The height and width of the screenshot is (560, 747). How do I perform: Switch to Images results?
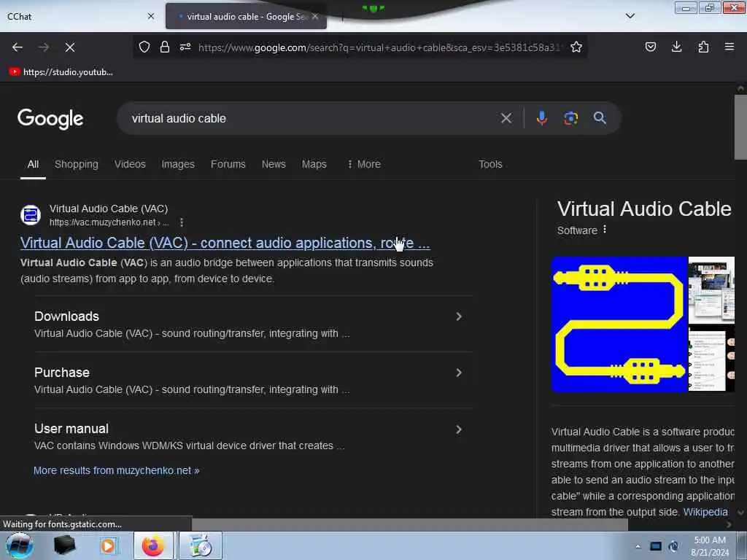point(178,164)
